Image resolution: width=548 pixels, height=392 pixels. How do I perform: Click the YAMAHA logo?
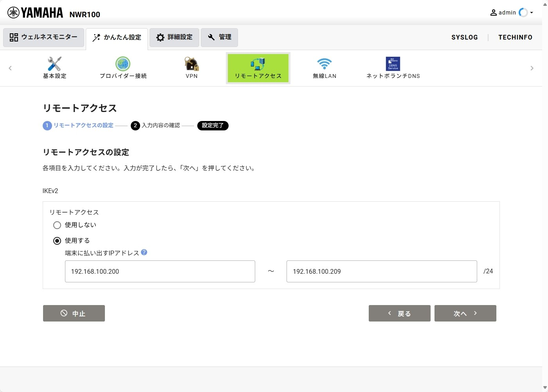[35, 13]
